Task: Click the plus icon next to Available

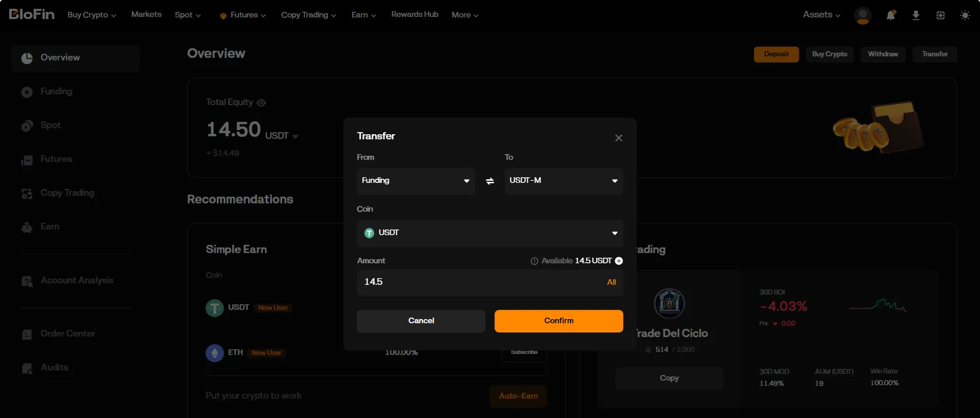Action: (x=619, y=261)
